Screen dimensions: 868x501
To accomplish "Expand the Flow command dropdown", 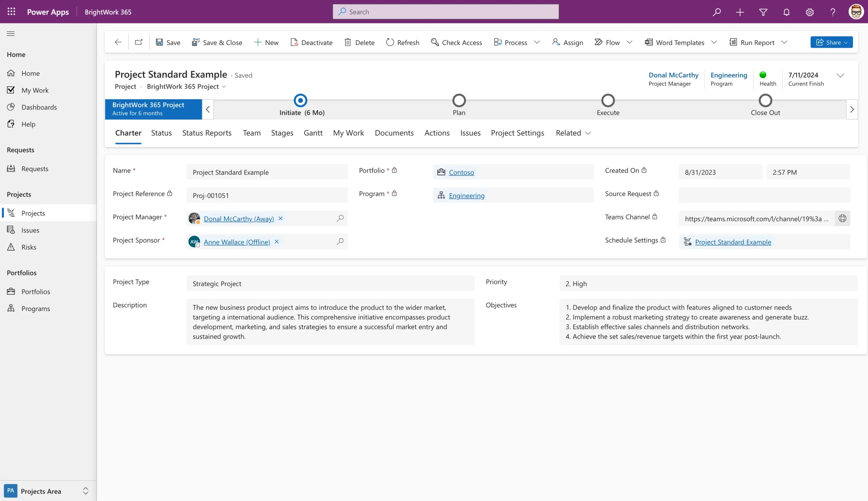I will (x=629, y=42).
